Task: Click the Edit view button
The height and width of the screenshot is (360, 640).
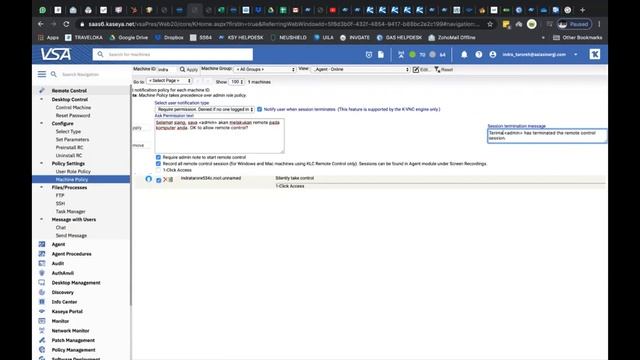Action: point(421,69)
